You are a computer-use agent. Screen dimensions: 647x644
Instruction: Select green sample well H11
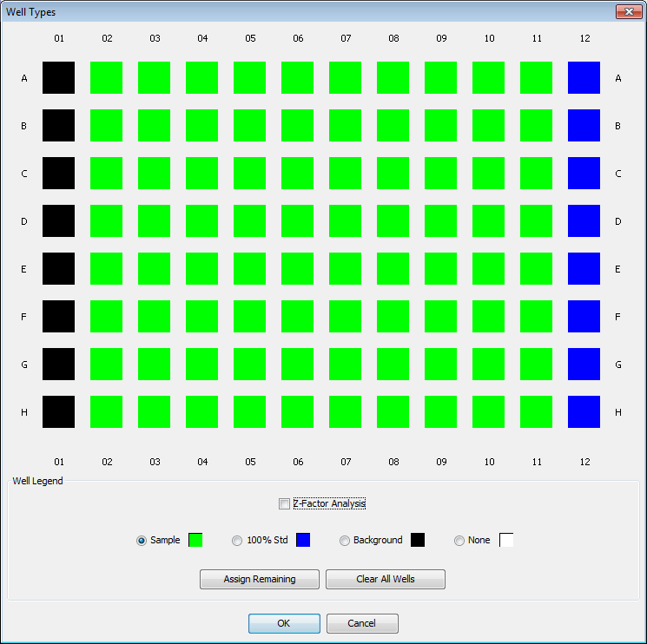coord(537,412)
